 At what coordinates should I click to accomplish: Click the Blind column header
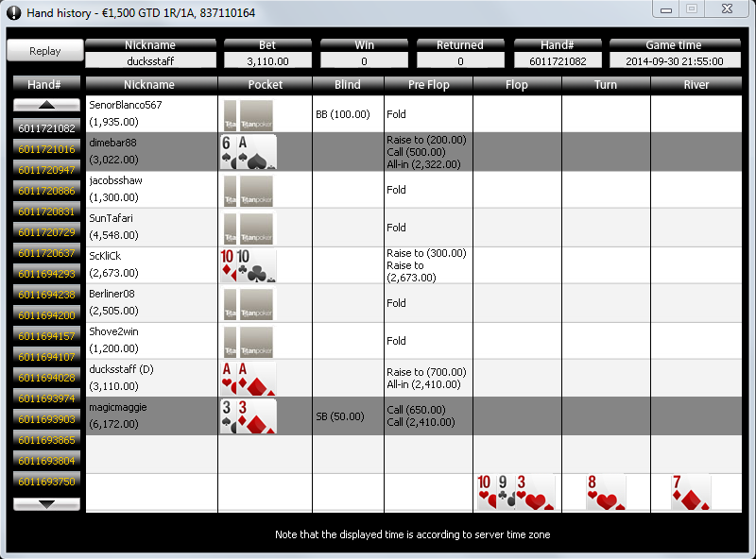click(348, 84)
